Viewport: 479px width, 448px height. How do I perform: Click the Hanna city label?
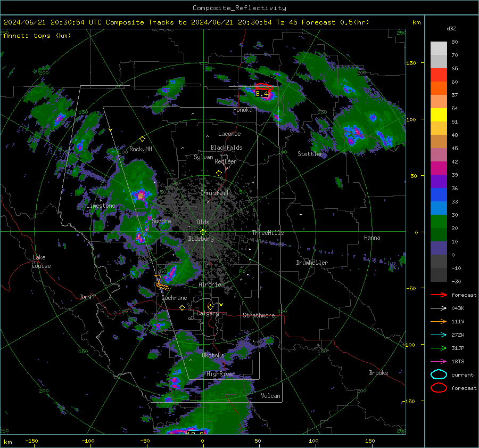coord(372,238)
